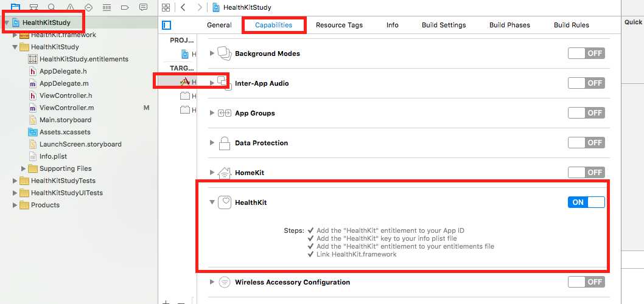Open the breakpoint navigator icon
Image resolution: width=644 pixels, height=304 pixels.
[x=125, y=7]
